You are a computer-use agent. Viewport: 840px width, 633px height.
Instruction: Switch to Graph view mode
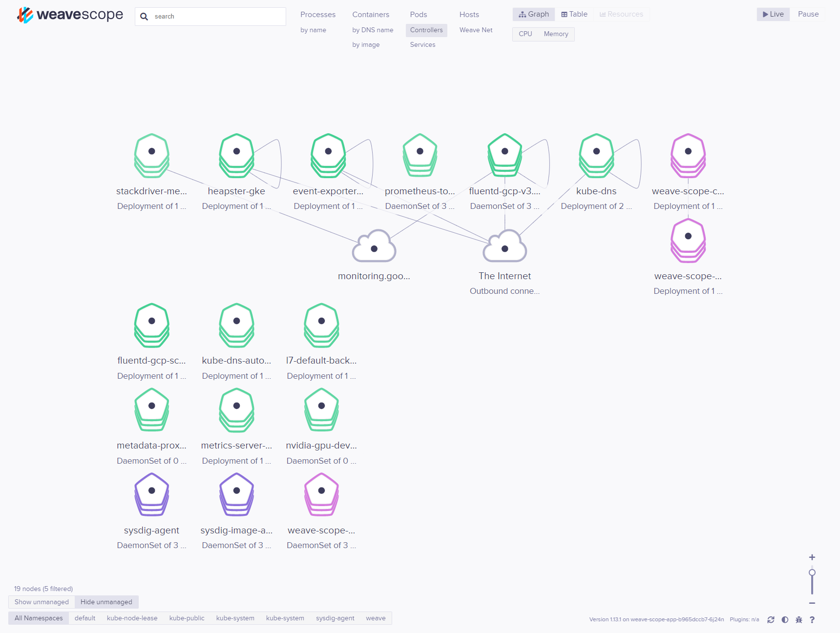coord(534,14)
